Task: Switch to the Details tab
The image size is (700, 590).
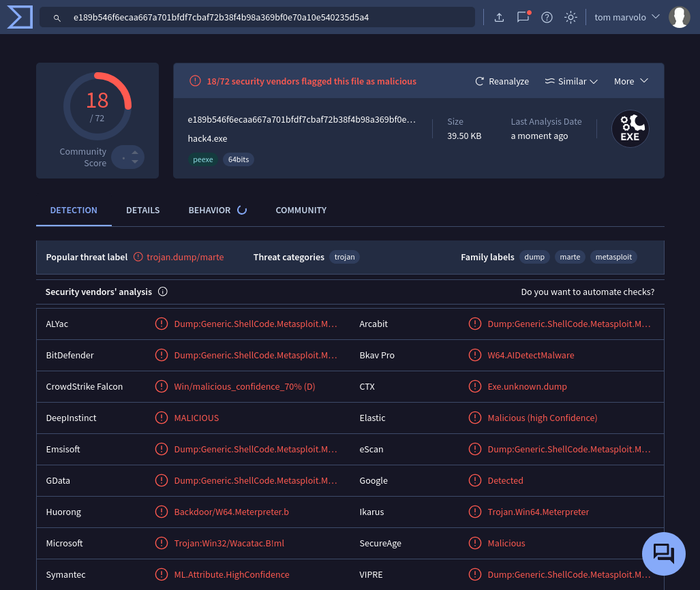Action: click(x=143, y=211)
